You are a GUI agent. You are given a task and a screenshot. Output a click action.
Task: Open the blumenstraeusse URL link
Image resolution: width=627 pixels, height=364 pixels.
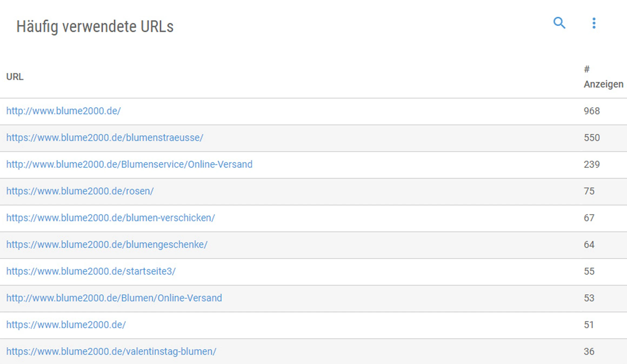(x=105, y=138)
